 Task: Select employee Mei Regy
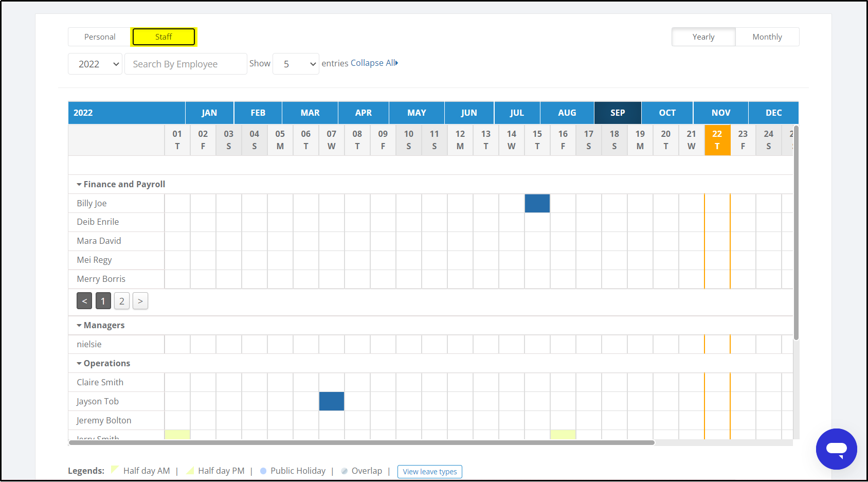(x=94, y=260)
